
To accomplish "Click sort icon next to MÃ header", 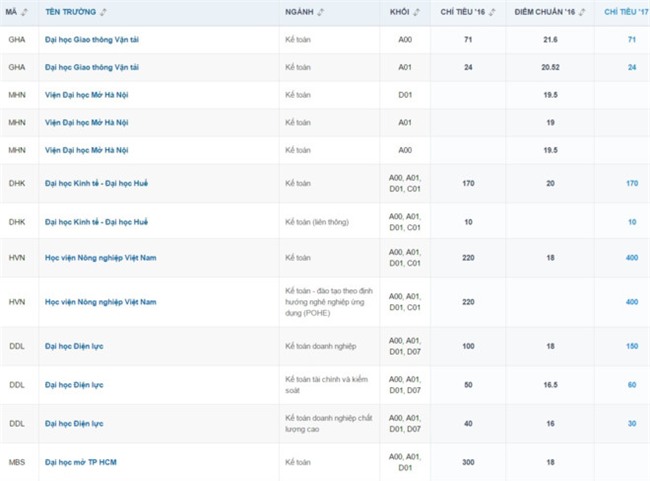I will (25, 12).
